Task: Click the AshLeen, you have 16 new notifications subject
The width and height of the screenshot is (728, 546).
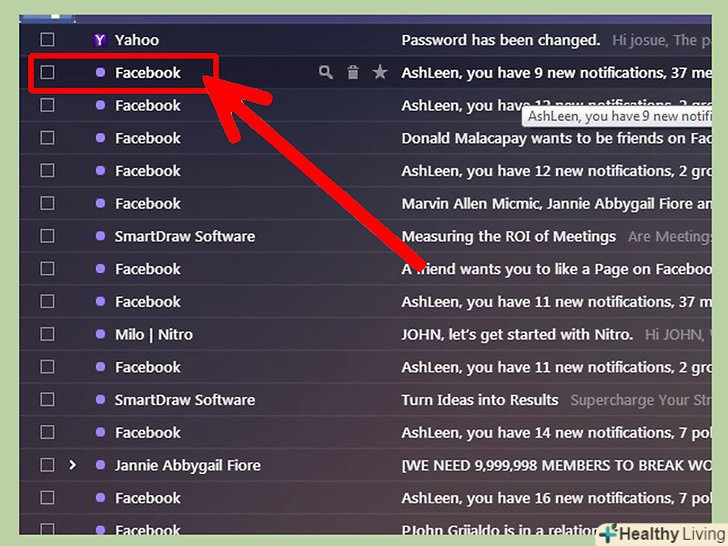Action: point(556,499)
